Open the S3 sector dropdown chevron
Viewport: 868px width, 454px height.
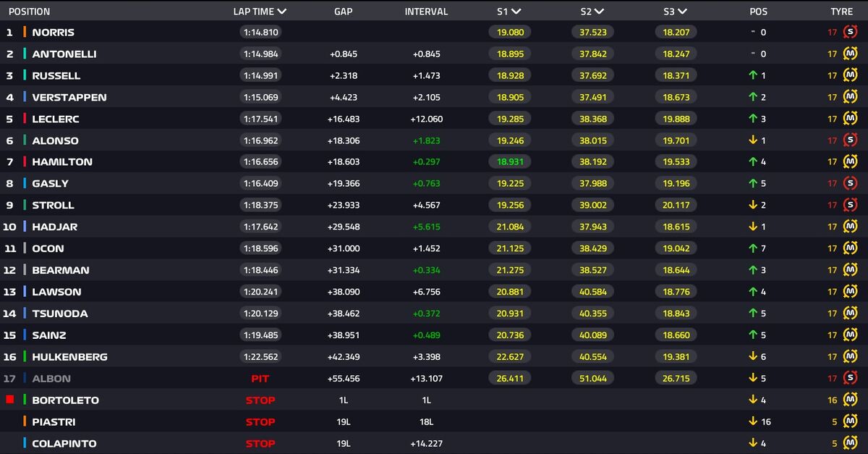[x=682, y=12]
